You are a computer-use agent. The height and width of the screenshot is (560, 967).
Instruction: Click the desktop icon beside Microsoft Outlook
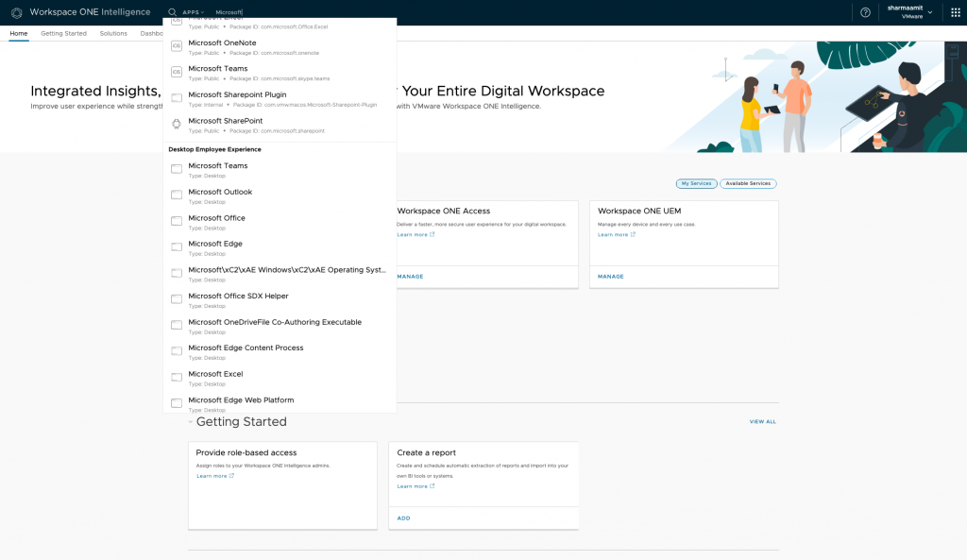tap(177, 195)
